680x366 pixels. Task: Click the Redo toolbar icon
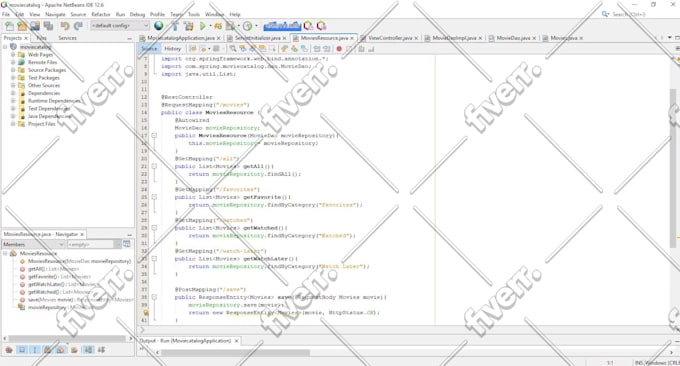point(78,26)
